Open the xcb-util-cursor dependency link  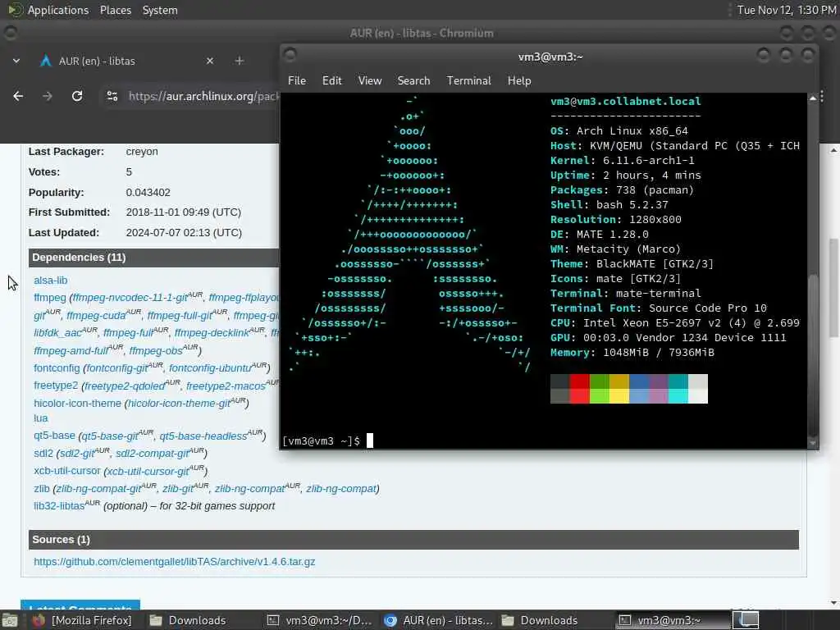[67, 471]
